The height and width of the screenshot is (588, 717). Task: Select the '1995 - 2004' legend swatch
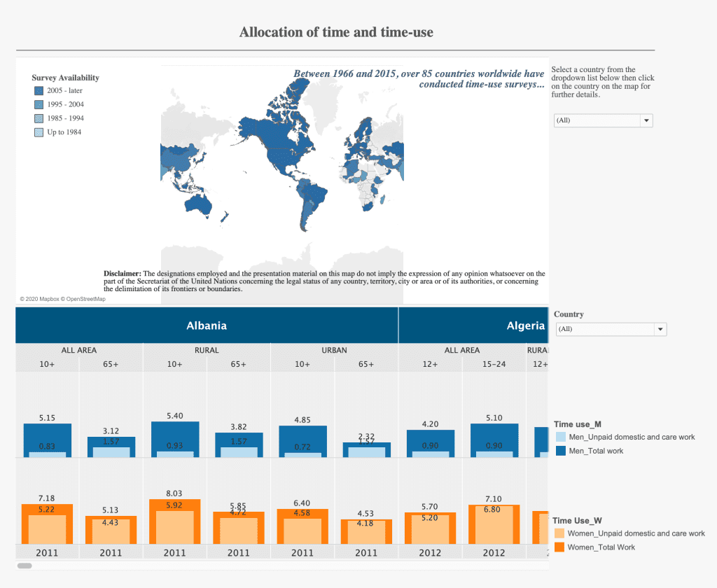click(39, 104)
